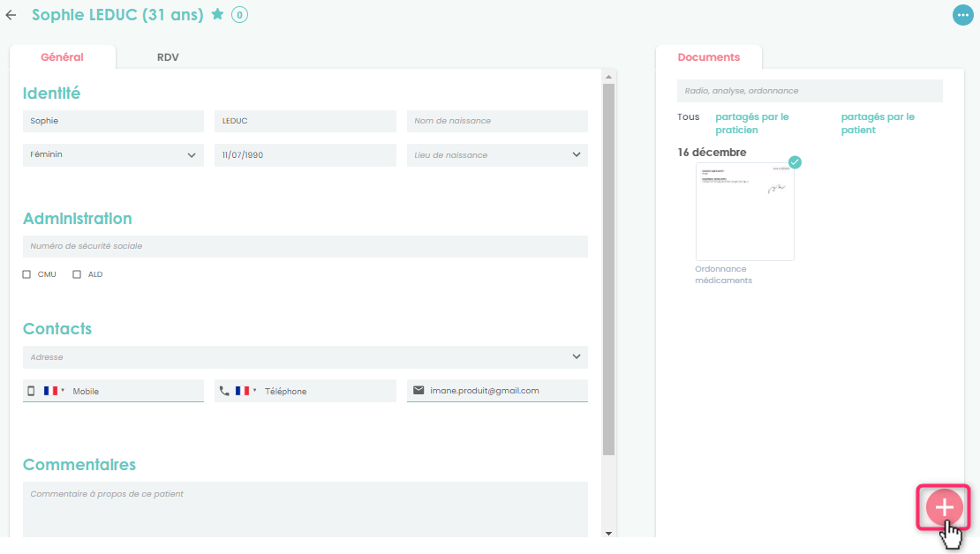Switch to the RDV tab
980x554 pixels.
click(x=168, y=57)
